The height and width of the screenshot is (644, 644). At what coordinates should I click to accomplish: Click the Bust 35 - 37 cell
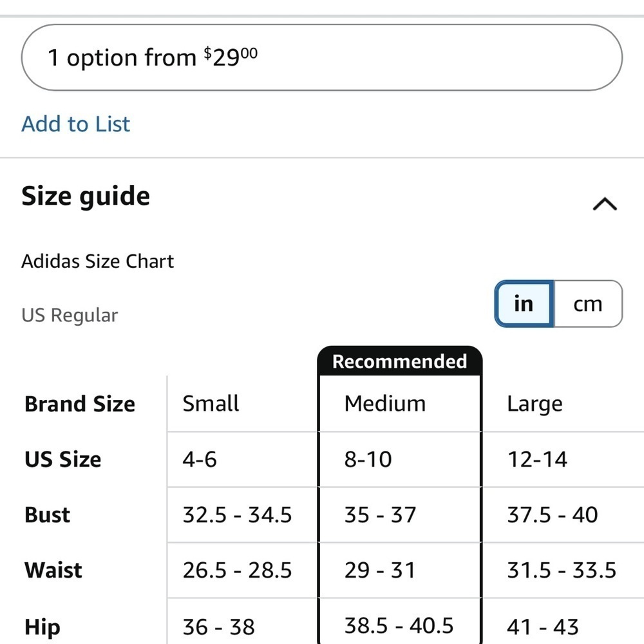coord(400,515)
